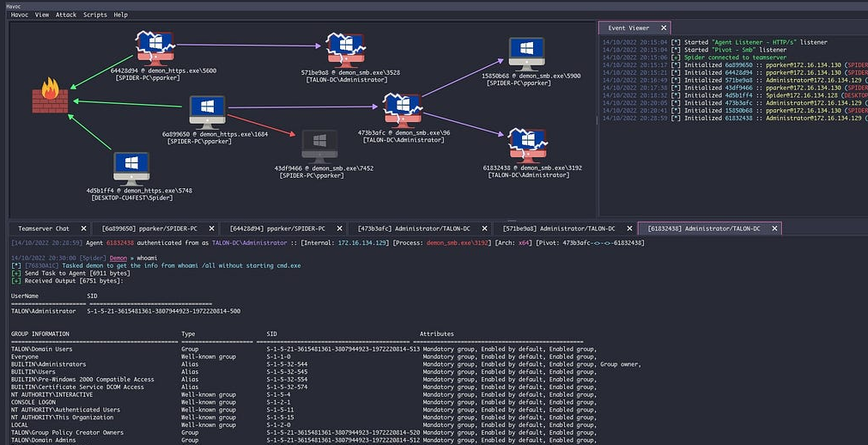Switch to the [473b3afc] Administrator/TALON-DC tab
Screen dimensions: 868x445
click(411, 229)
